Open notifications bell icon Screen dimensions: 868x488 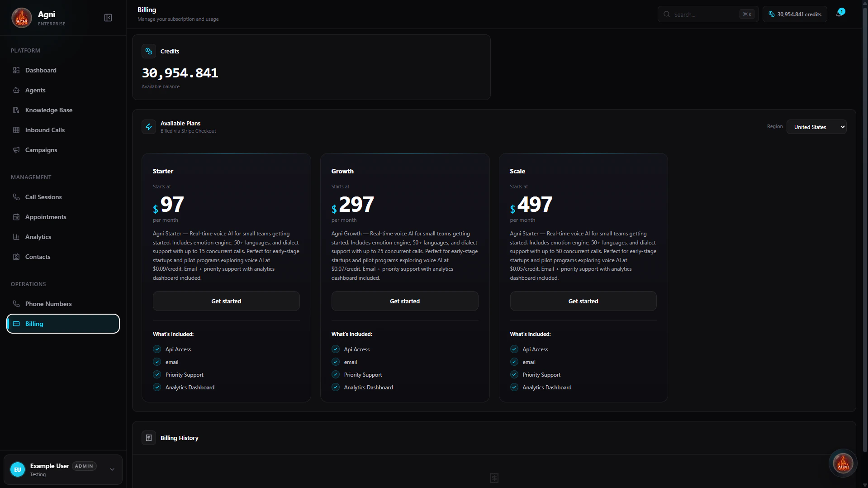839,14
